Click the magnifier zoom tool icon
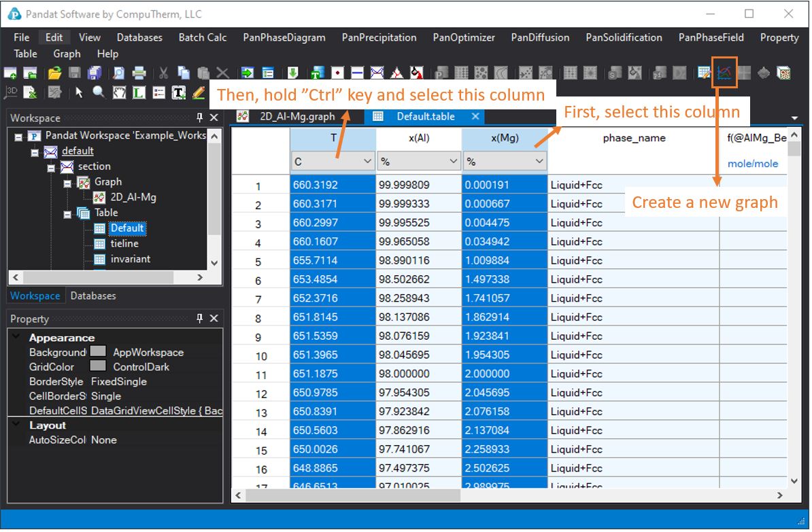The height and width of the screenshot is (532, 812). 99,92
